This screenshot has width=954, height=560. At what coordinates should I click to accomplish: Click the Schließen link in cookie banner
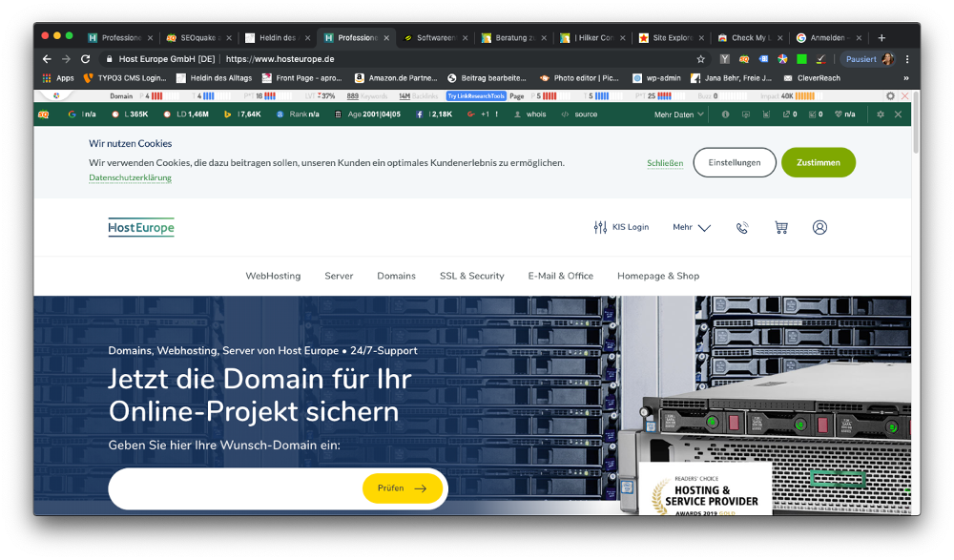click(x=665, y=163)
